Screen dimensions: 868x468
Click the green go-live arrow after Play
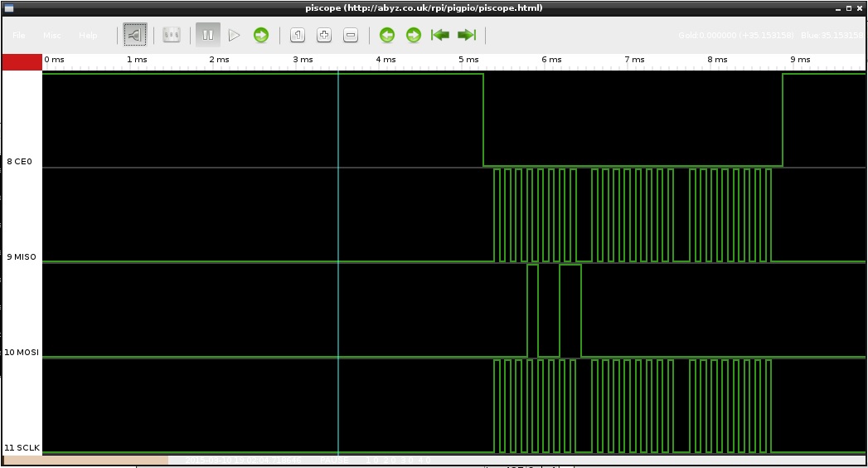click(x=261, y=35)
